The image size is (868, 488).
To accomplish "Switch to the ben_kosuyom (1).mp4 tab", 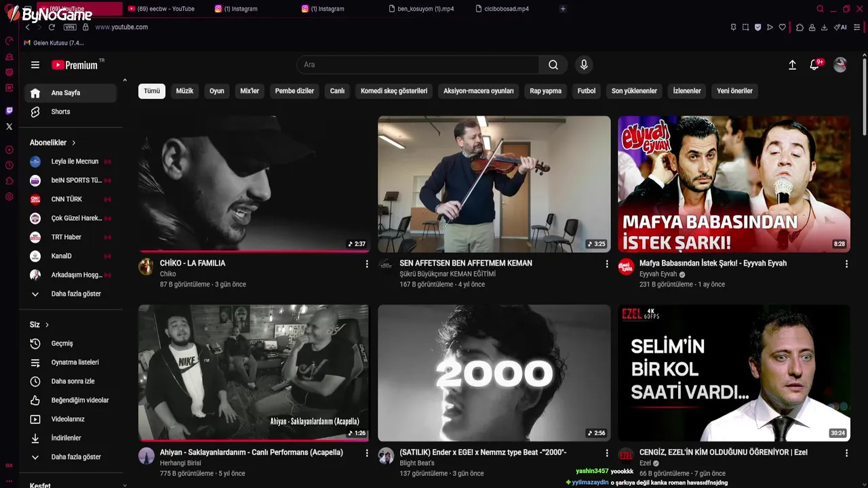I will [425, 9].
